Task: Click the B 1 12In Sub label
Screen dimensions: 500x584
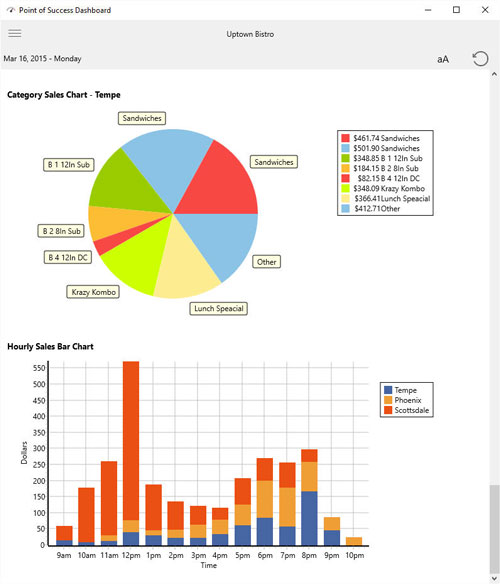Action: [69, 165]
